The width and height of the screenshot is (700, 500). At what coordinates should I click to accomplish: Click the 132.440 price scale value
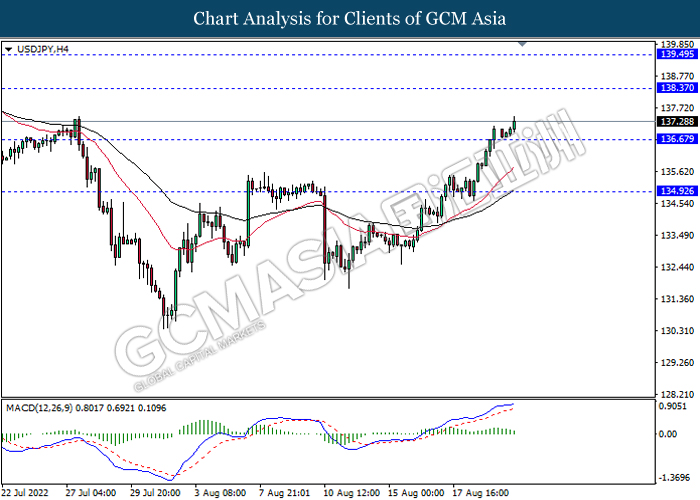[x=677, y=267]
